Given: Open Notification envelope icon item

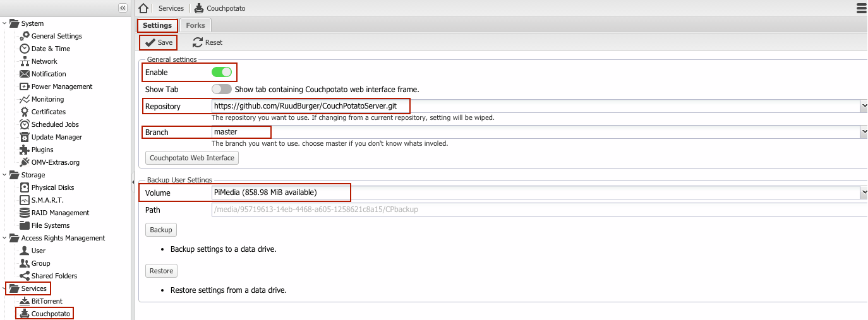Looking at the screenshot, I should 25,74.
